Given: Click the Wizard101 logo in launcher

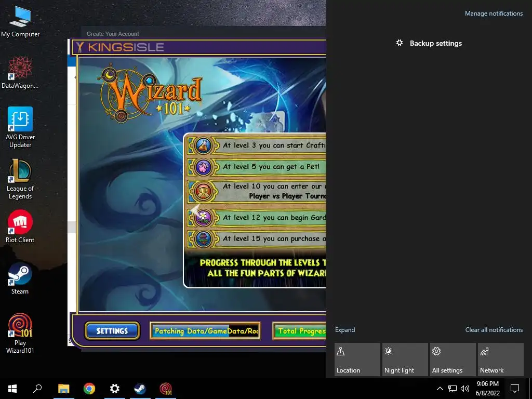Looking at the screenshot, I should click(x=151, y=95).
